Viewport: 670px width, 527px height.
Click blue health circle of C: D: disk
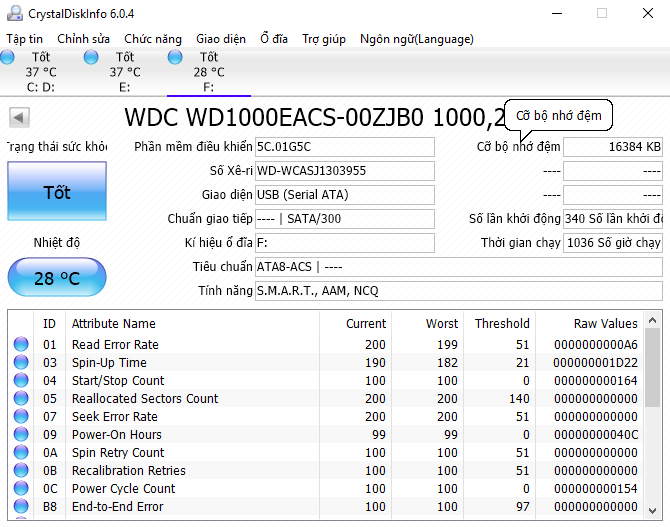(7, 57)
